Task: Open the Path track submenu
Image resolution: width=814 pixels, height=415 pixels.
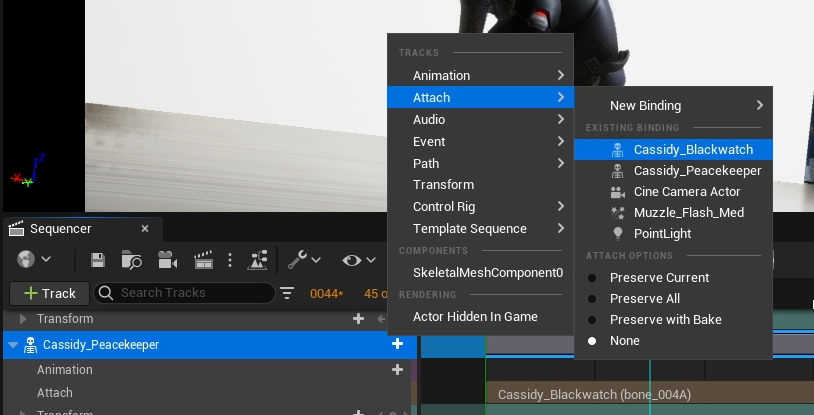Action: [480, 163]
